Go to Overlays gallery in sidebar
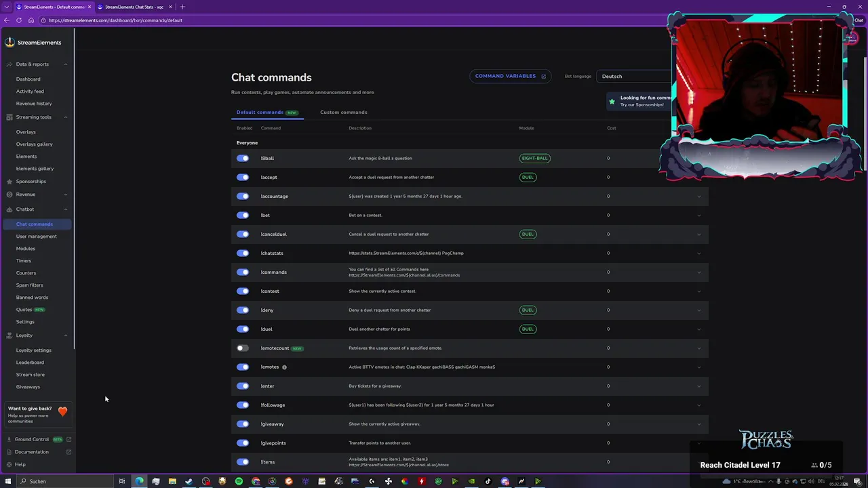This screenshot has height=488, width=868. pos(34,144)
